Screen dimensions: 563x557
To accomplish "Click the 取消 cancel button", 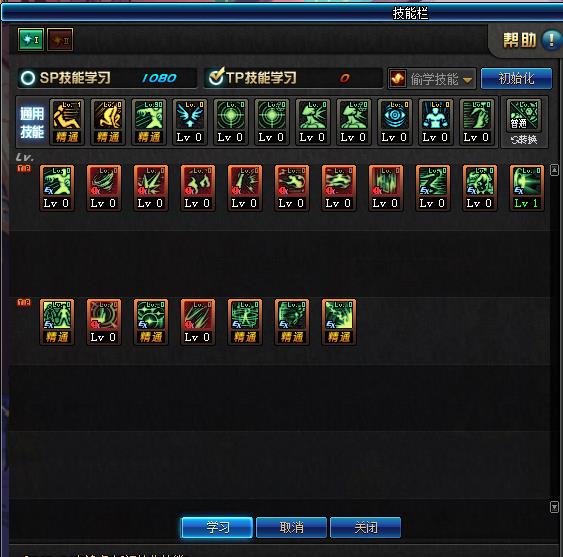I will pos(291,527).
